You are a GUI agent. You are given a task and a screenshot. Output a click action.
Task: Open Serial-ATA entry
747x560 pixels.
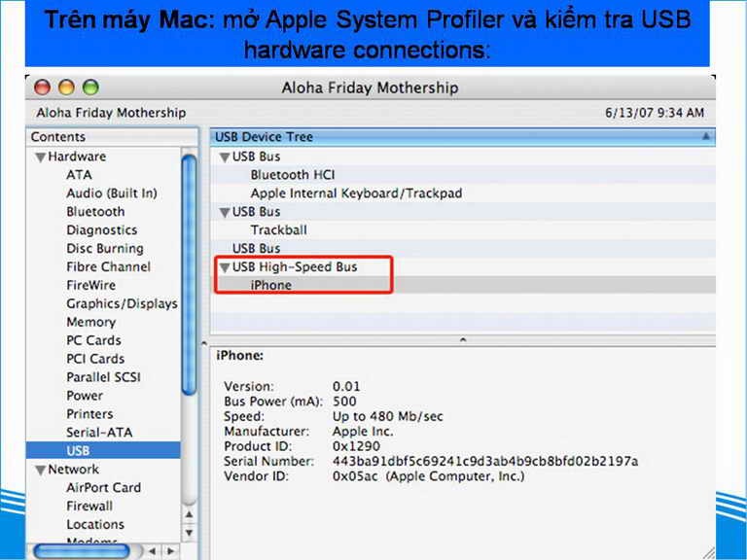coord(99,433)
